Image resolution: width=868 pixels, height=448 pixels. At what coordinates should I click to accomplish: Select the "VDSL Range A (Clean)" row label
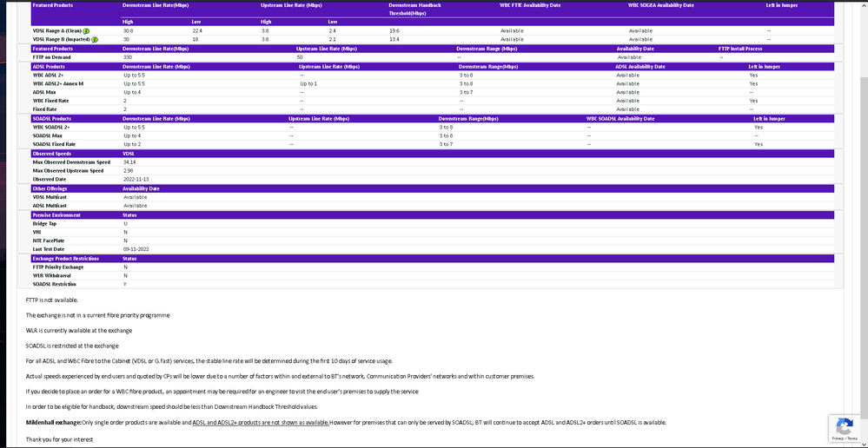coord(57,31)
